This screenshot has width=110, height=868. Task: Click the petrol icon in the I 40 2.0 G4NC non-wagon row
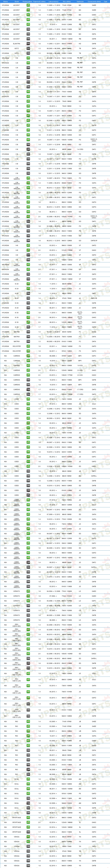(x=28, y=250)
